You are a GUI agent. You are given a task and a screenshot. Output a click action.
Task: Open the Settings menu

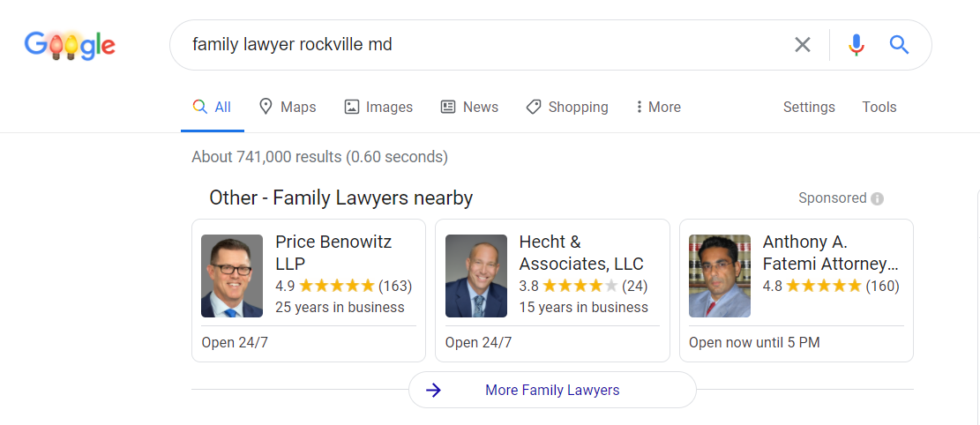point(809,107)
